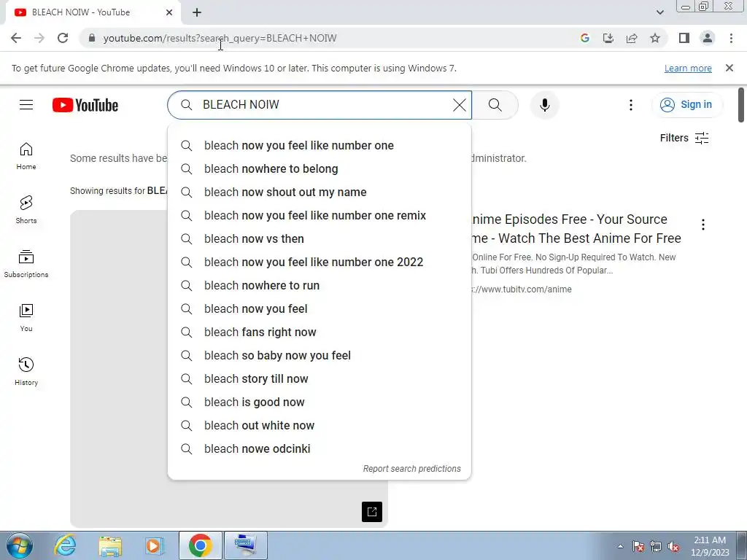This screenshot has height=560, width=747.
Task: Select suggestion 'bleach is good now'
Action: [x=320, y=402]
